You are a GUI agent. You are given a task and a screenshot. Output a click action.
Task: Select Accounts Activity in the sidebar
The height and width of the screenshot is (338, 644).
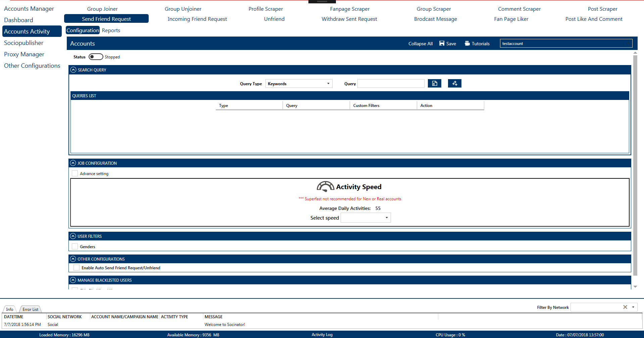coord(32,31)
